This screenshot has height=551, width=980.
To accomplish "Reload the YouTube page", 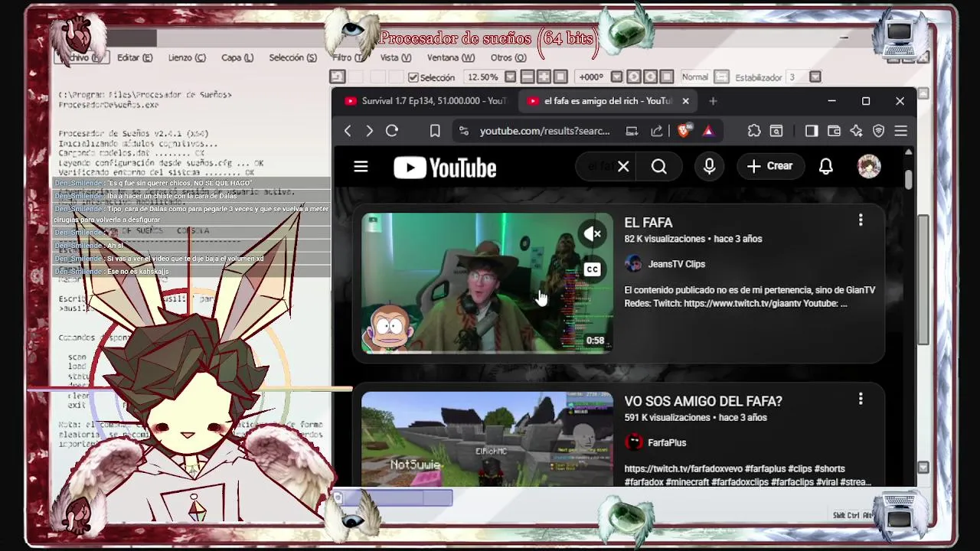I will [392, 131].
